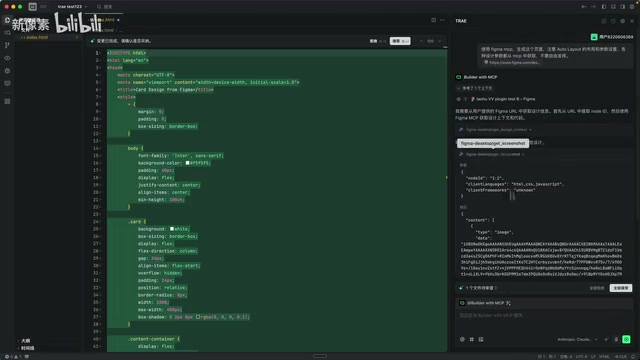Open chat history in TRAE panel
Screen dimensions: 640x360
pos(613,21)
